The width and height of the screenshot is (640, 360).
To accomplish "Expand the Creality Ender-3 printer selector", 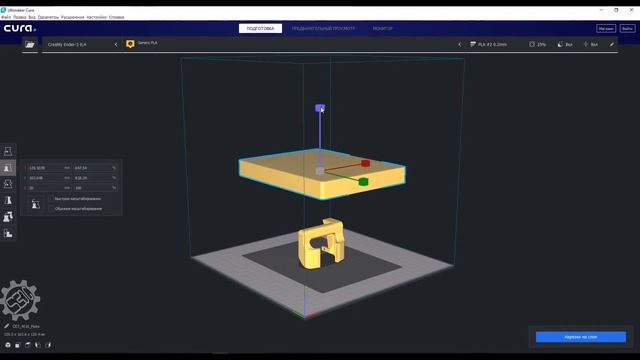I will [x=82, y=44].
